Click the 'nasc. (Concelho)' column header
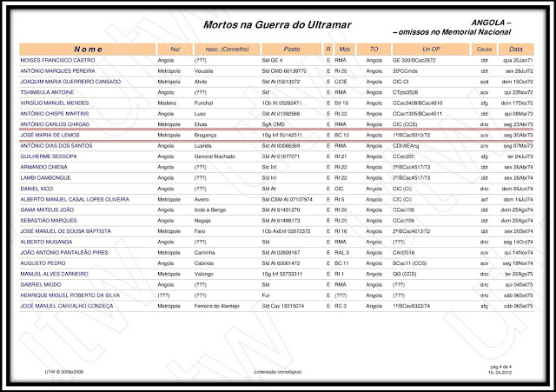 click(227, 49)
